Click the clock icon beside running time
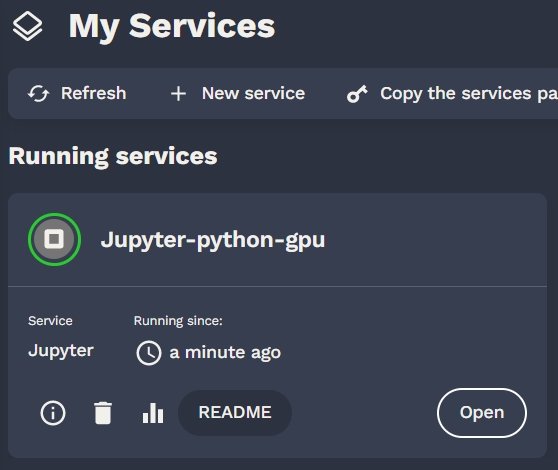 point(149,353)
